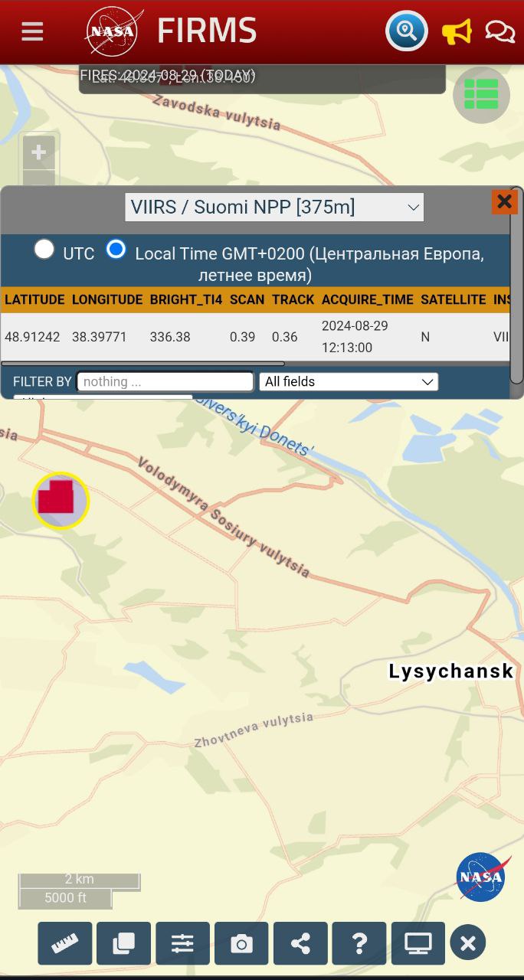524x980 pixels.
Task: Select the measure ruler tool
Action: [65, 943]
